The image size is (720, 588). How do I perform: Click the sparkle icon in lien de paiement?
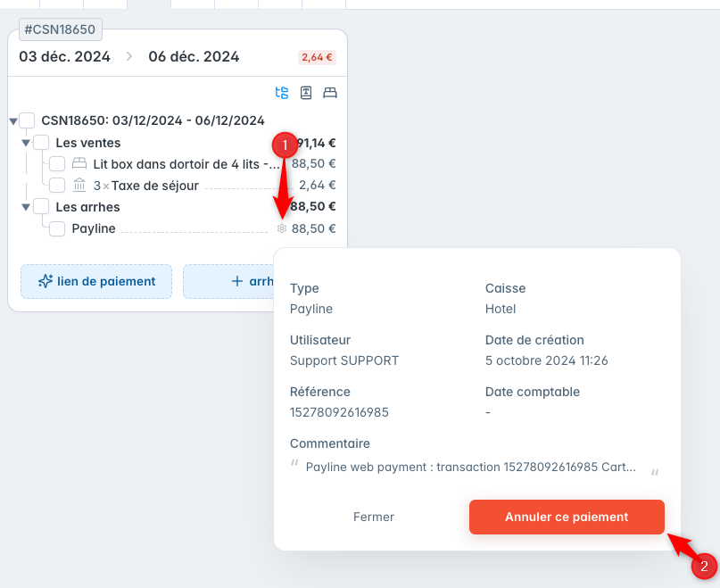[46, 281]
